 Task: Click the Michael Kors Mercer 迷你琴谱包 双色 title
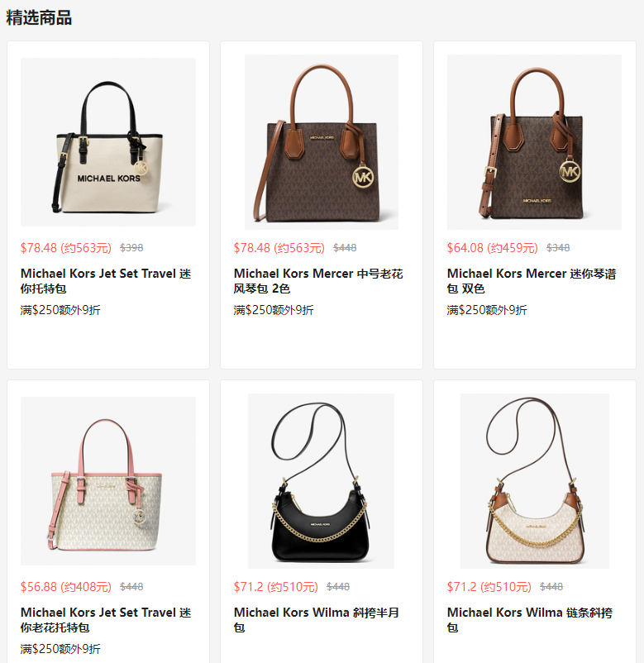[532, 281]
